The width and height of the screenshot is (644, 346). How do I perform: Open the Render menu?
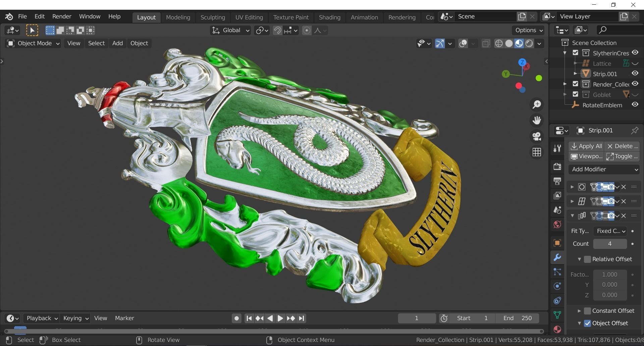62,16
